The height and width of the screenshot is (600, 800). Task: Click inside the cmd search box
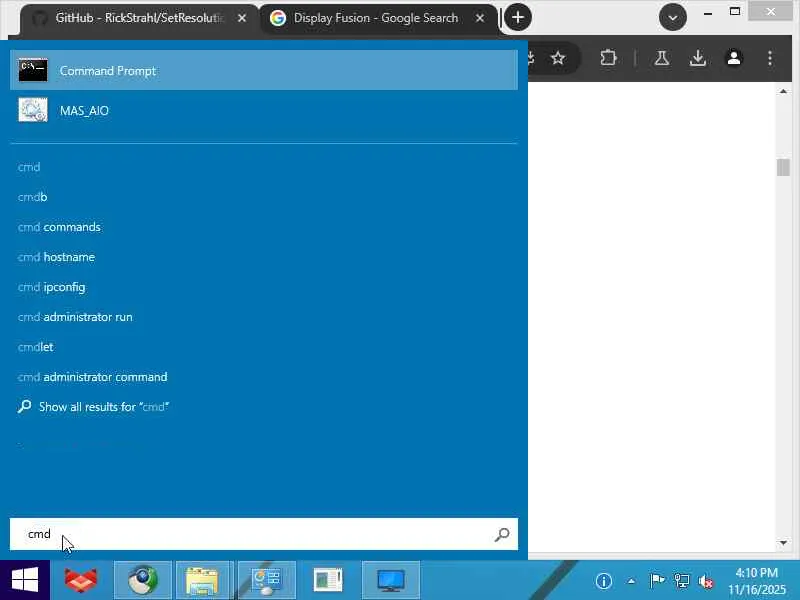pos(264,534)
